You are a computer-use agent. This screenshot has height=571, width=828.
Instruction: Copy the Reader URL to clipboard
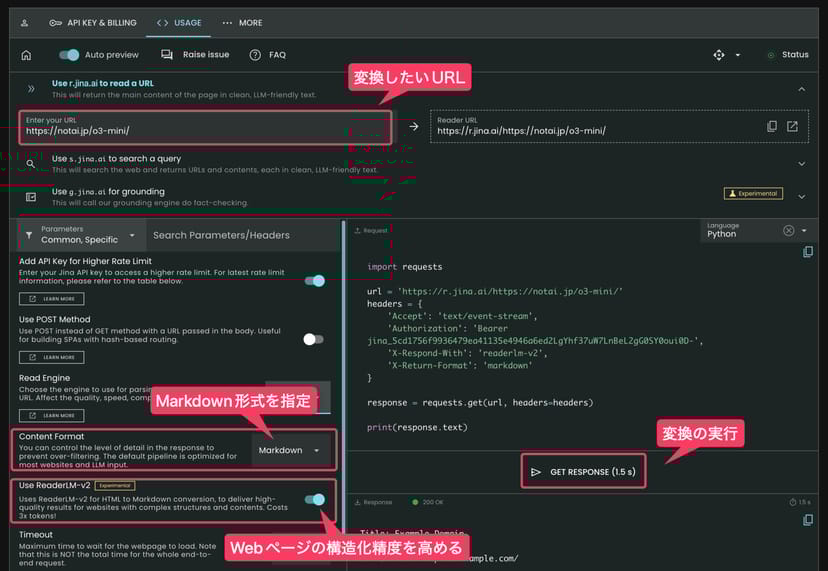point(771,126)
